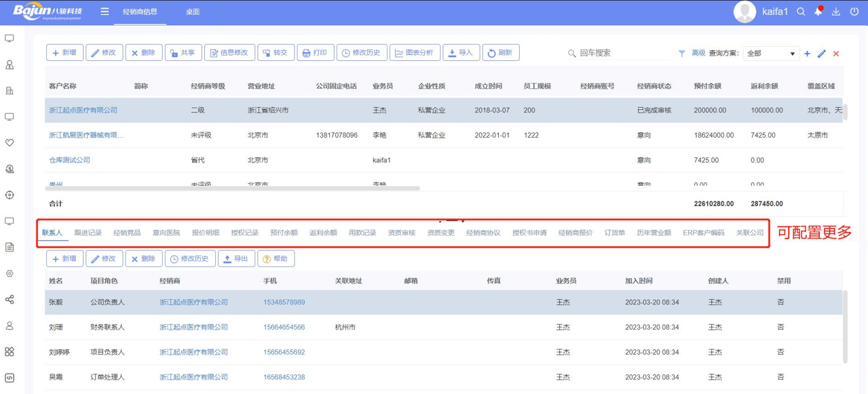
Task: Click the blue plus icon after the 全部 dropdown
Action: coord(807,53)
